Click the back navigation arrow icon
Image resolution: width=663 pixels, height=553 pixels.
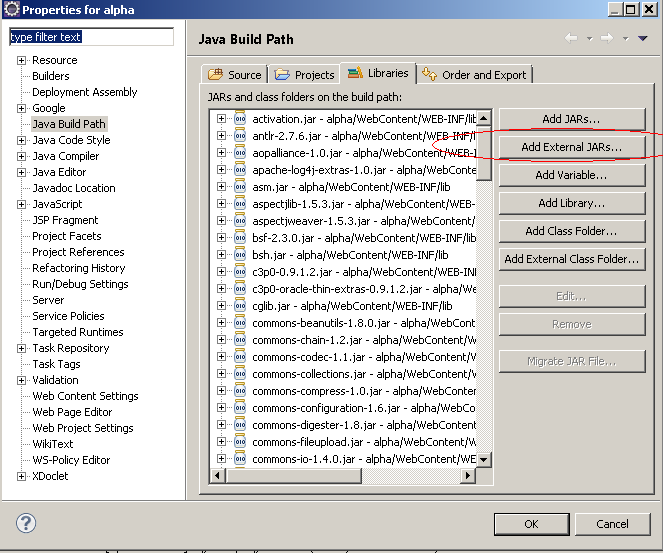coord(571,38)
